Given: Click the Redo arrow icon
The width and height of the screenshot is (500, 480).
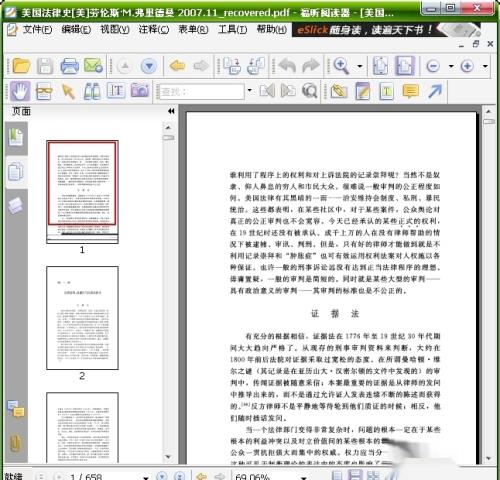Looking at the screenshot, I should click(x=311, y=66).
